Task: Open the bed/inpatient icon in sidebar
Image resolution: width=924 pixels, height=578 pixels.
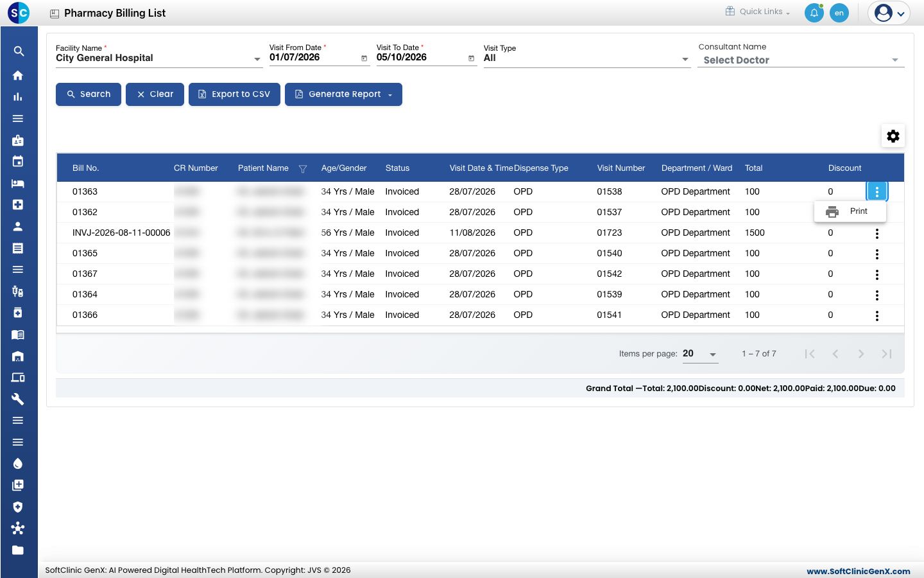Action: [18, 183]
